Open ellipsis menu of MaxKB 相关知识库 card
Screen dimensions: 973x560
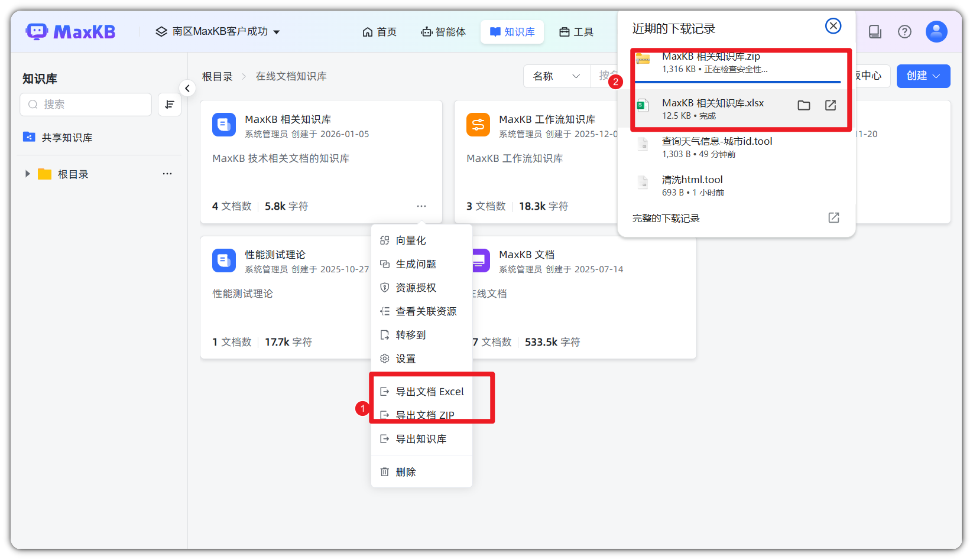(x=421, y=206)
